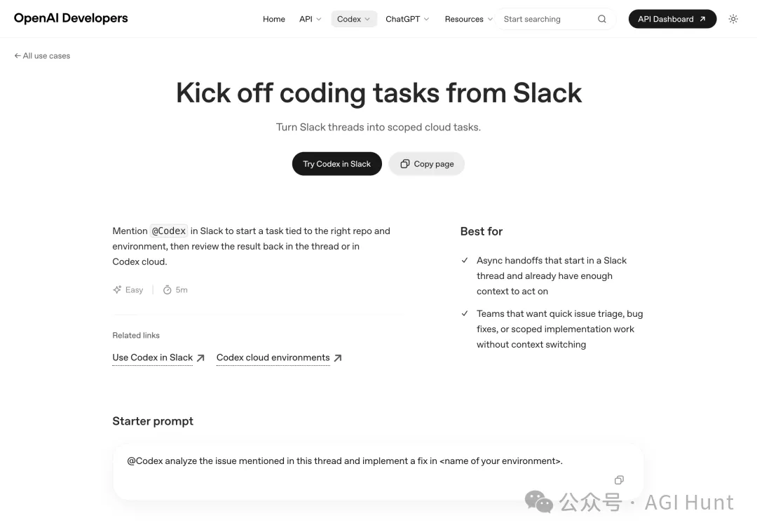
Task: Click the difficulty icon beside Easy
Action: point(116,289)
